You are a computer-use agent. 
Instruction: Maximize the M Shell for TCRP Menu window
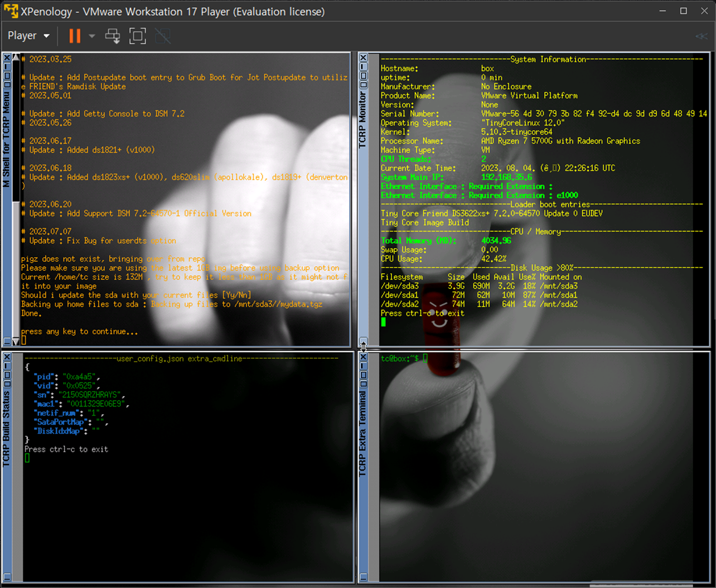click(7, 75)
